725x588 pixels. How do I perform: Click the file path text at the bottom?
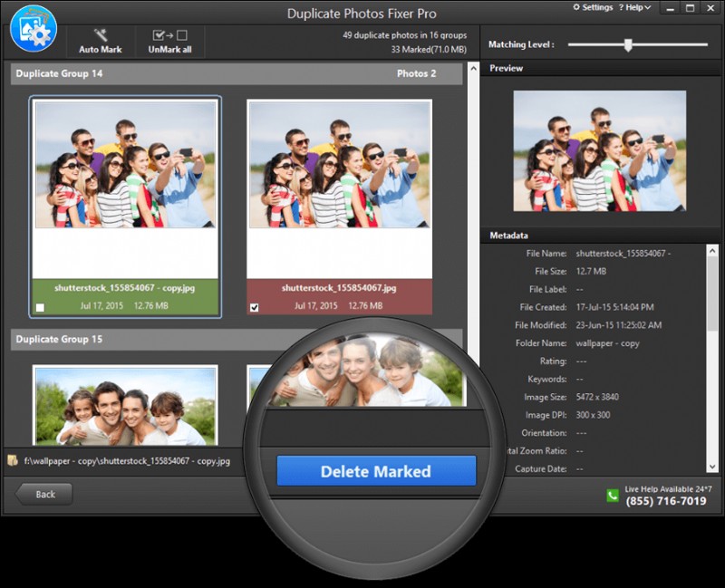pos(127,461)
